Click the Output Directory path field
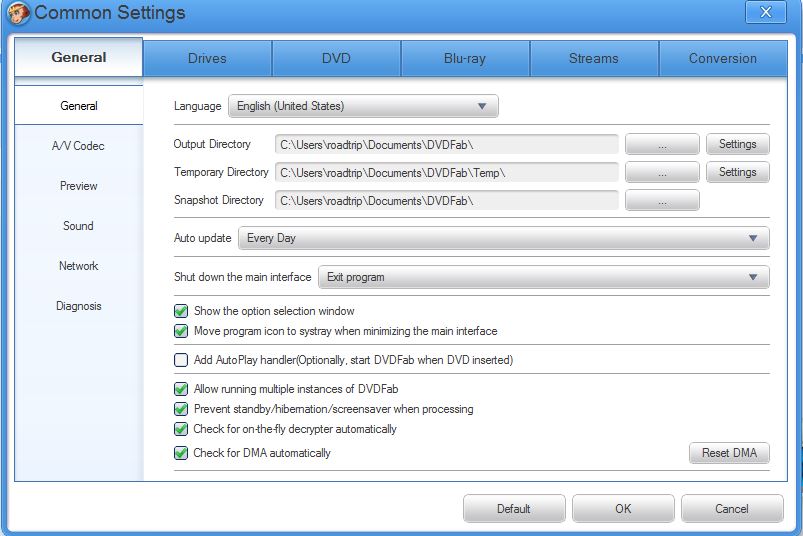This screenshot has height=536, width=803. pyautogui.click(x=447, y=144)
